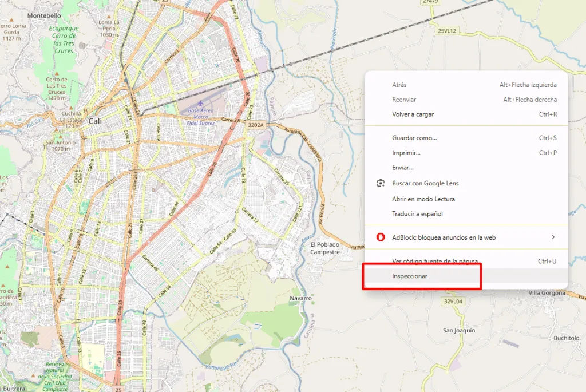Select Ver código fuente de la página

[x=466, y=261]
